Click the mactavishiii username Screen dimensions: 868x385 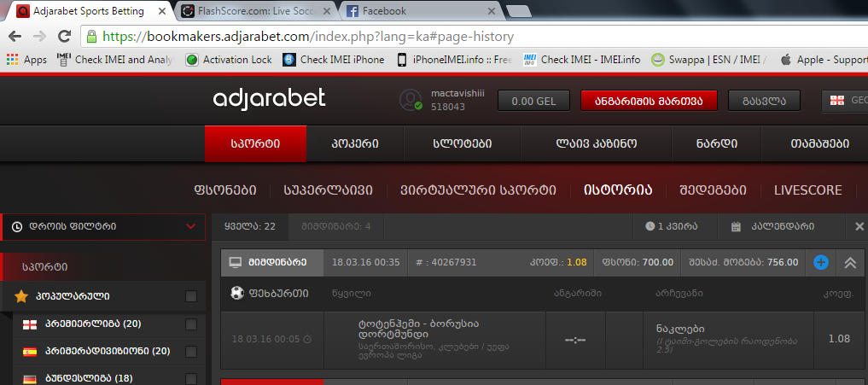pyautogui.click(x=457, y=93)
